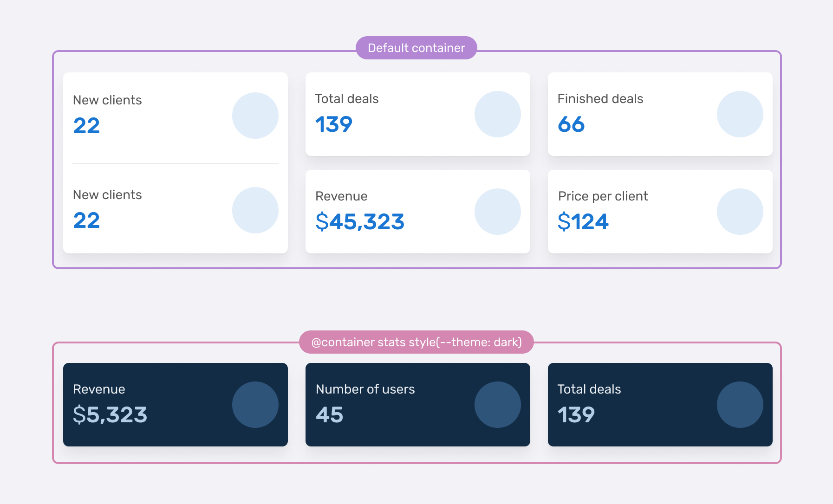This screenshot has width=833, height=504.
Task: Click the 139 value in the dark card
Action: (x=576, y=415)
